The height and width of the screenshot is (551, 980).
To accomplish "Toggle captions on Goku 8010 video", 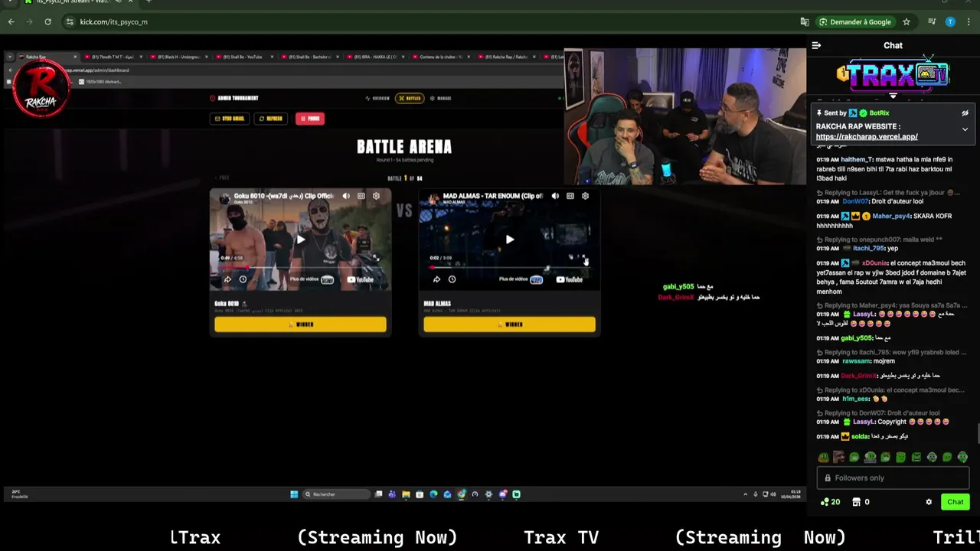I will tap(361, 196).
